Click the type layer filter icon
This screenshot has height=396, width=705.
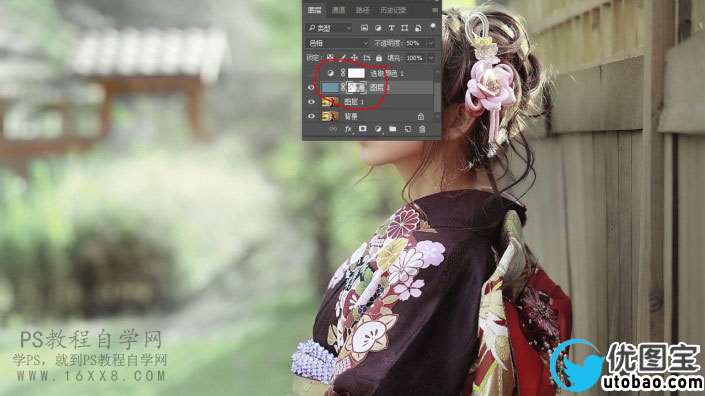(x=391, y=28)
